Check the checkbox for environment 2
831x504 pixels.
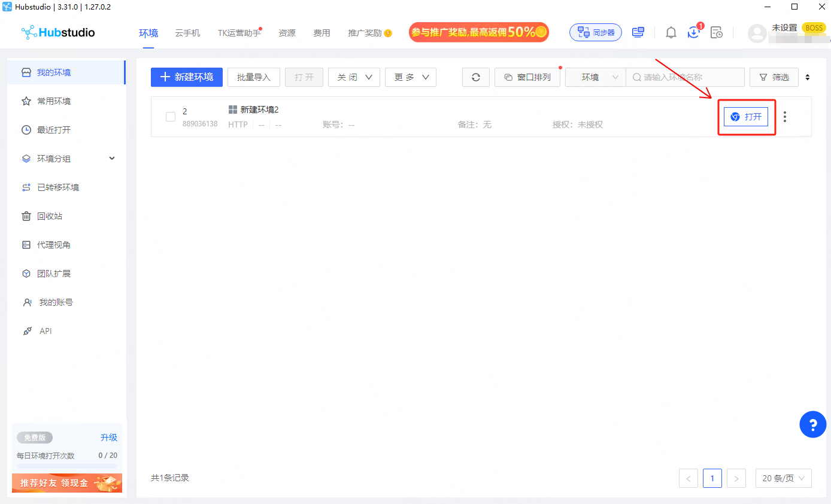pyautogui.click(x=171, y=117)
